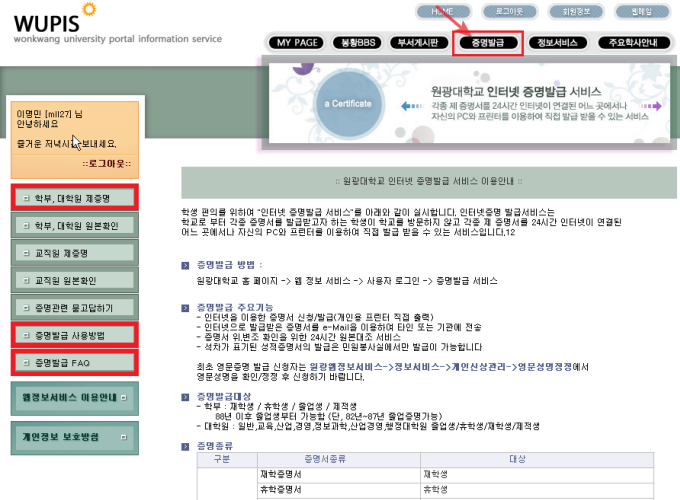This screenshot has width=680, height=500.
Task: Select the 증명발급 menu
Action: click(x=488, y=42)
